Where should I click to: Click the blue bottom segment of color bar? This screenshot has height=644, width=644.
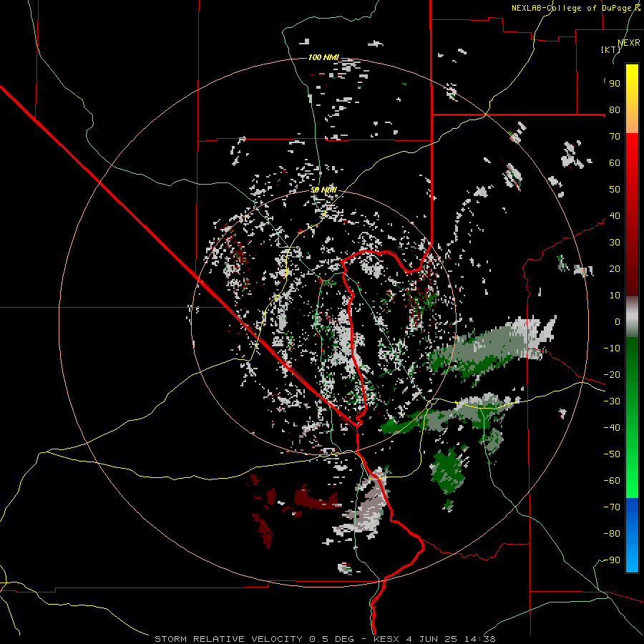[632, 535]
